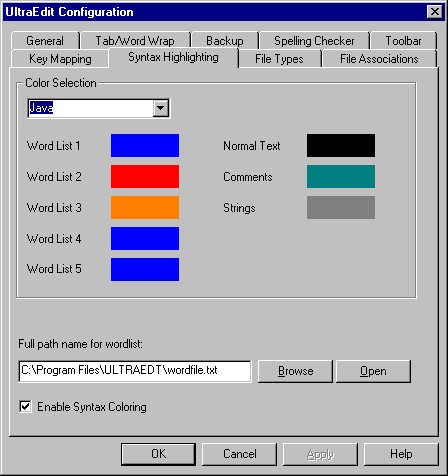Change the teal Comments color swatch
This screenshot has height=476, width=448.
341,176
